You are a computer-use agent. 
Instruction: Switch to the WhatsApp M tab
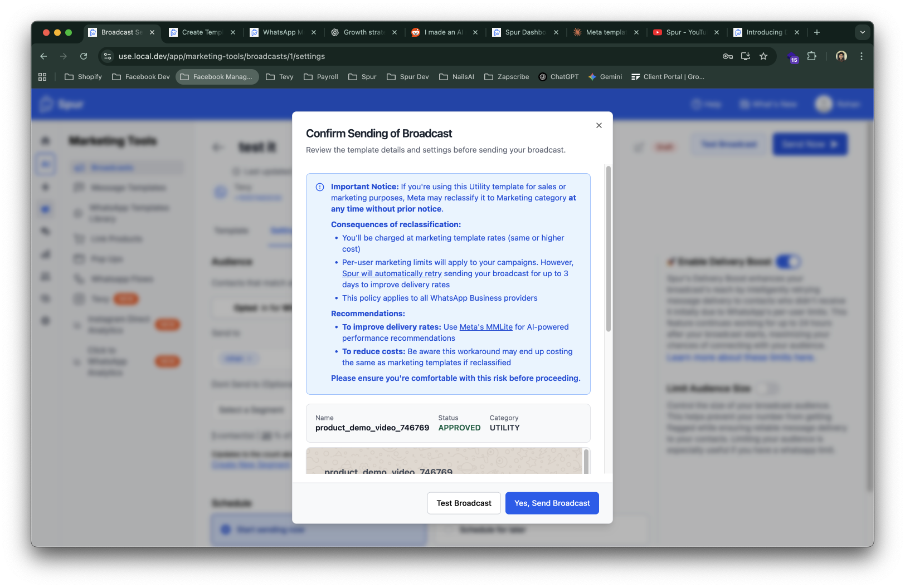pyautogui.click(x=284, y=32)
